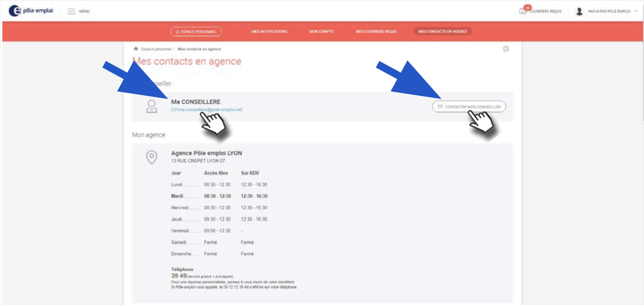Open Mes notifications tab
Screen dimensions: 644x305
click(x=270, y=32)
